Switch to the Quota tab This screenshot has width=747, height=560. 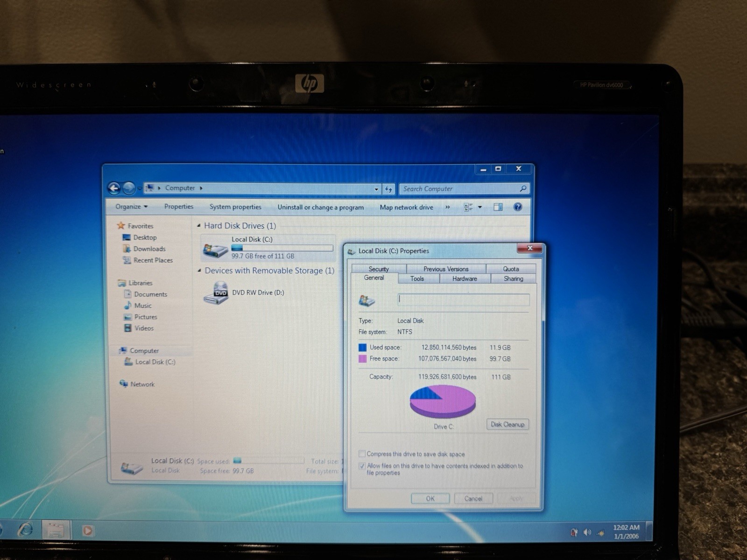(x=511, y=269)
